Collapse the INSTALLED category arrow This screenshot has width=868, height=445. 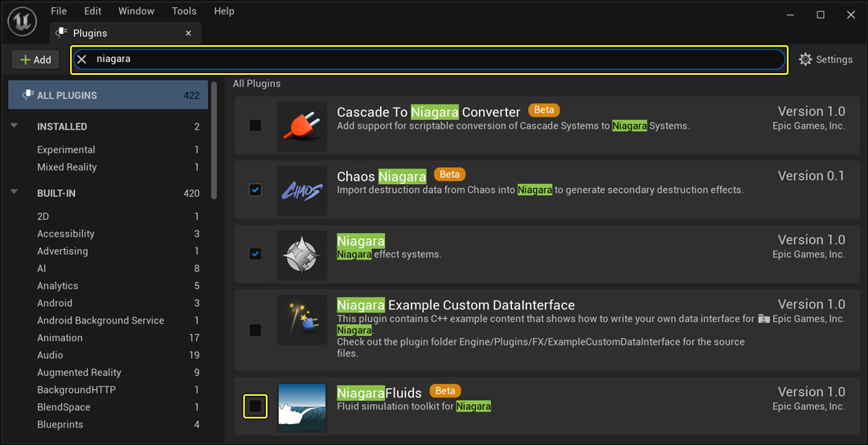point(14,126)
